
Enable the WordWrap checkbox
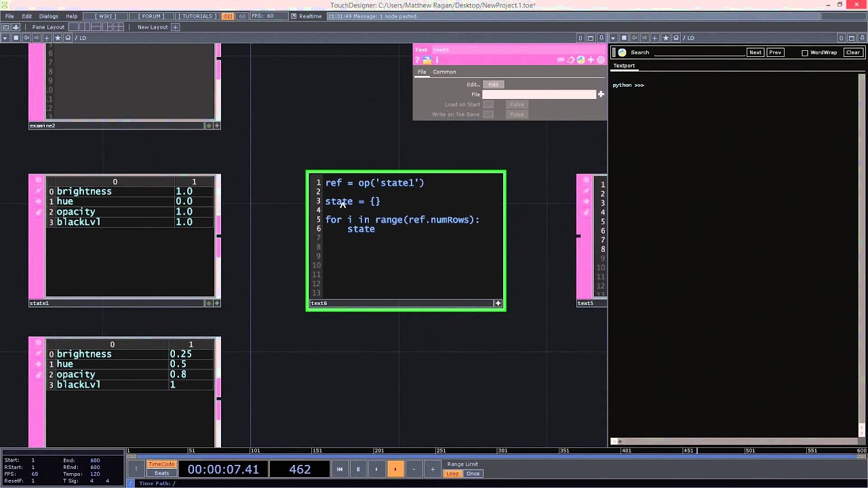click(805, 53)
